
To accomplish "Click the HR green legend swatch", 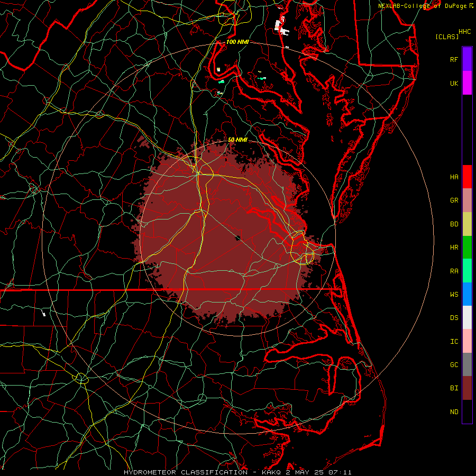I will point(467,247).
